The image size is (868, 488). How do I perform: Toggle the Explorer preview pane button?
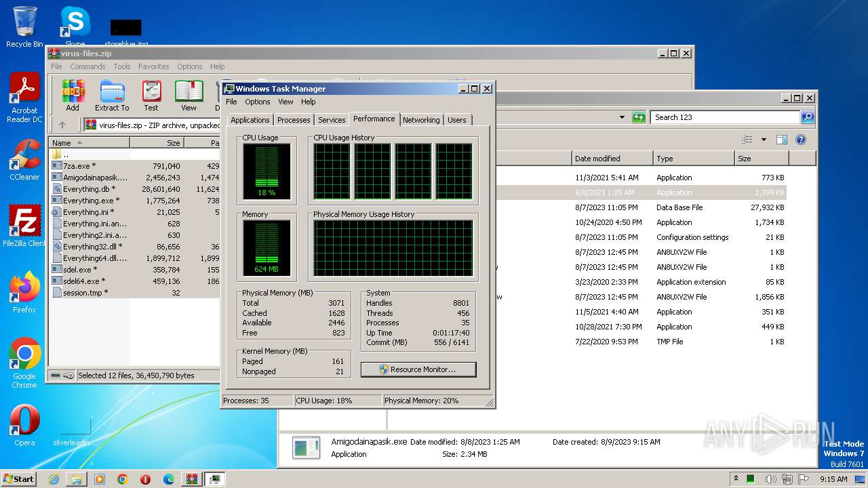pos(782,140)
